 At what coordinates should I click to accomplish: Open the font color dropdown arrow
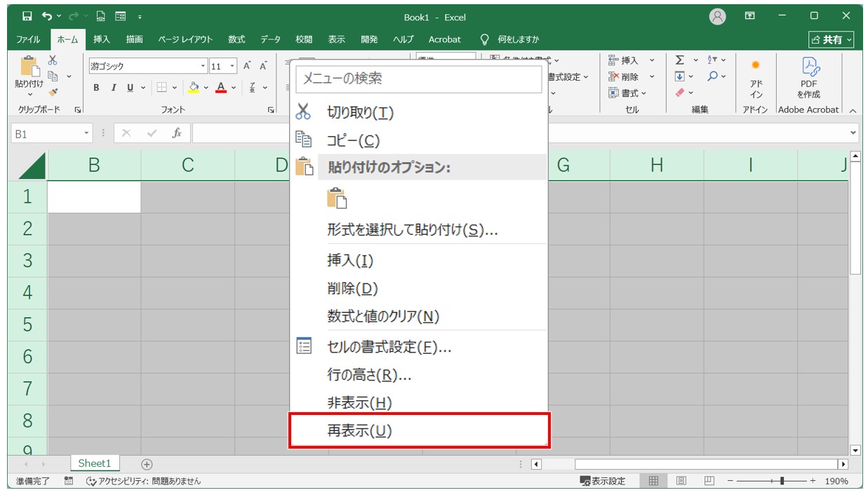[x=233, y=88]
